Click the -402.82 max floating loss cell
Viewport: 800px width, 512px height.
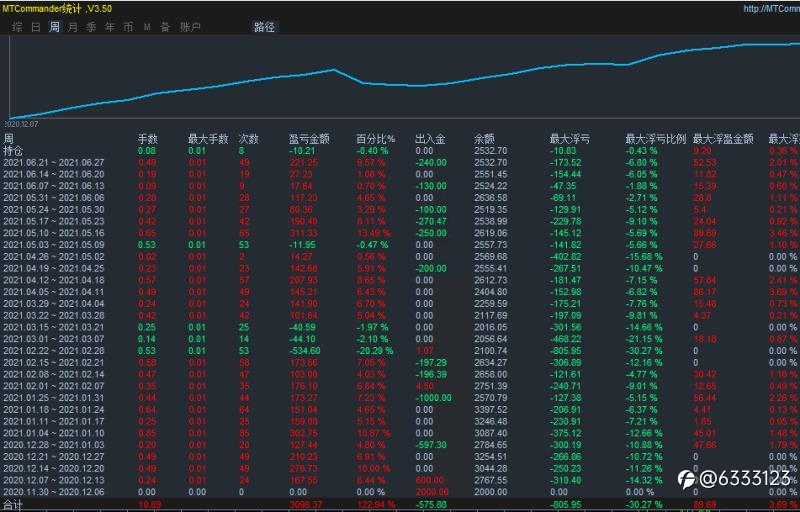(565, 257)
